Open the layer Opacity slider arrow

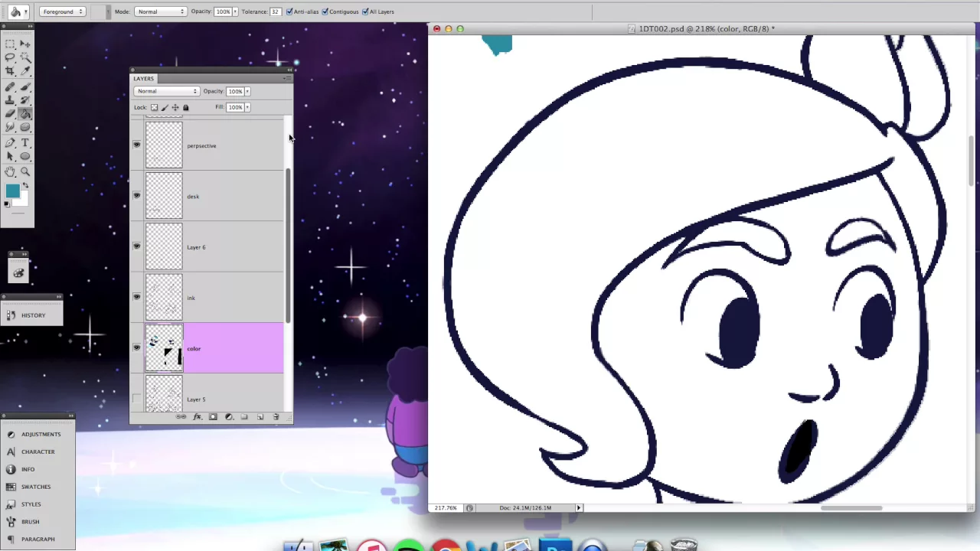(247, 91)
